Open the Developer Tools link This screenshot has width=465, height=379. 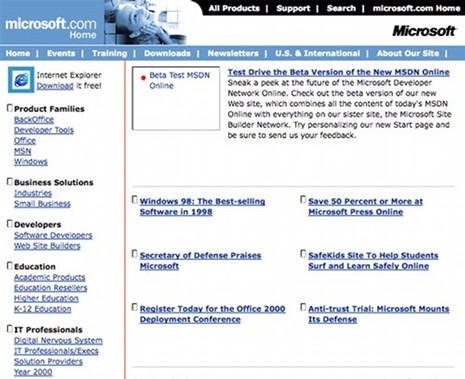(44, 130)
